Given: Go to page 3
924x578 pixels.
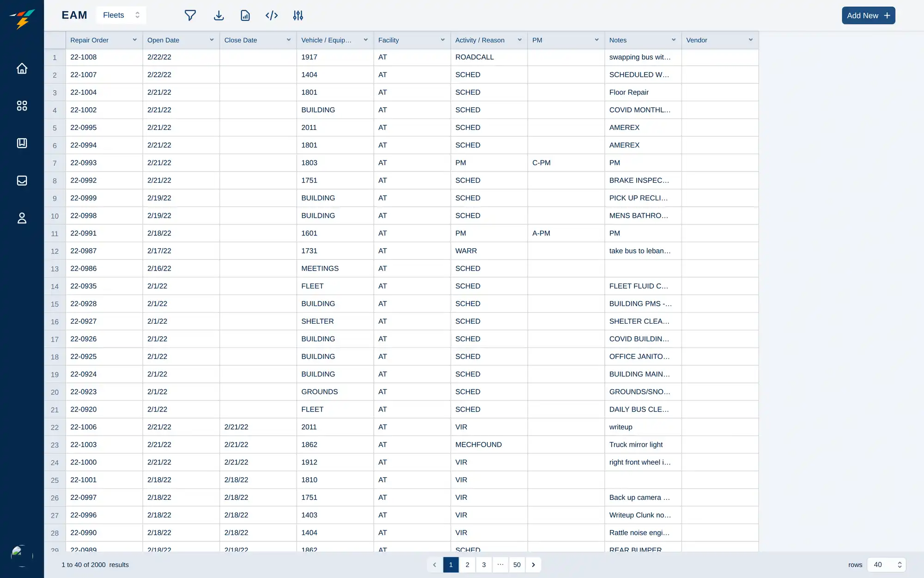Looking at the screenshot, I should point(484,565).
